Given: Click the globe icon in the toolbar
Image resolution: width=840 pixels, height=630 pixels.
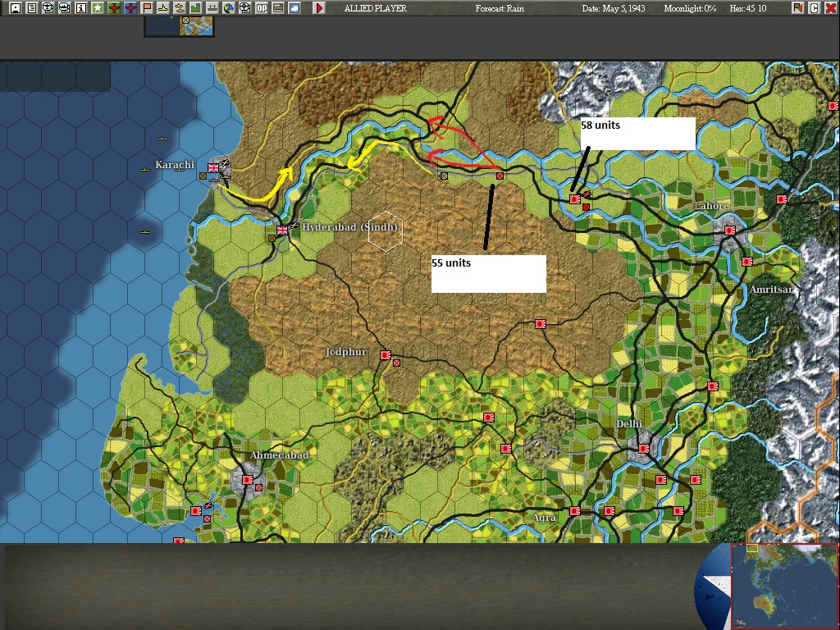Looking at the screenshot, I should (x=229, y=8).
